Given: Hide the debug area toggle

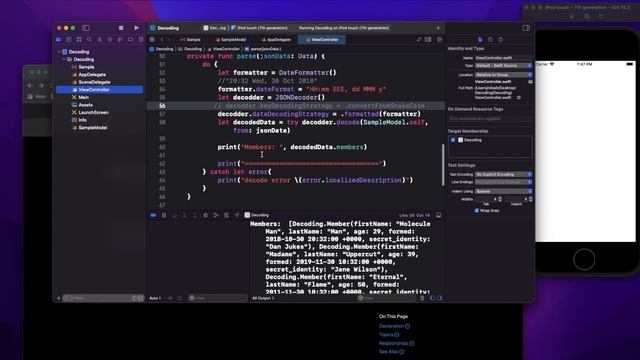Looking at the screenshot, I should (439, 215).
